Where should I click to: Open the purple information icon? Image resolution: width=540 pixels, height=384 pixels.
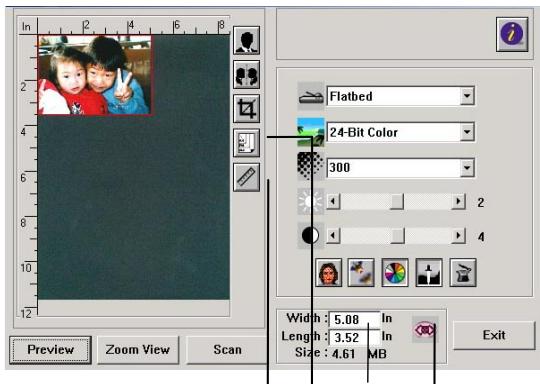point(512,34)
